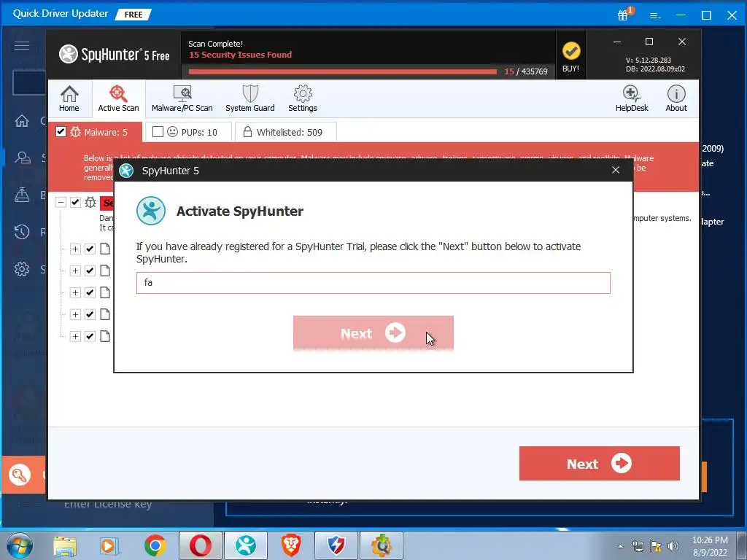The width and height of the screenshot is (747, 560).
Task: Launch Google Chrome from taskbar
Action: (155, 545)
